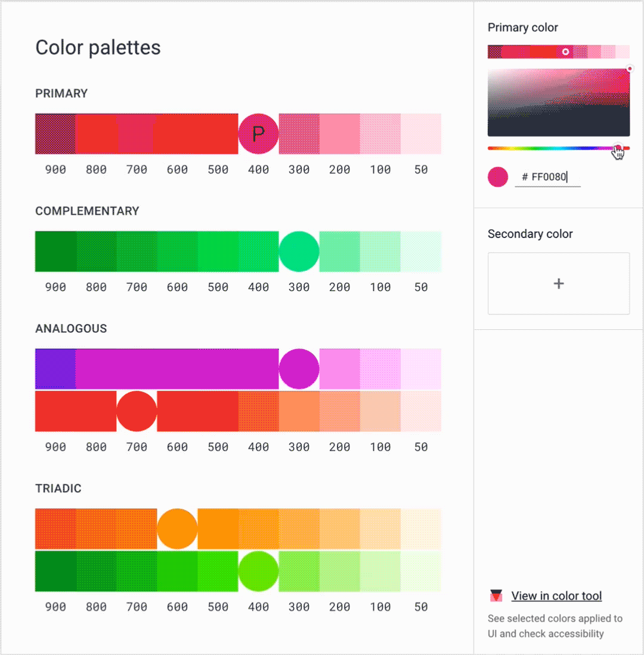Select the Primary 300 dusty rose swatch
The image size is (644, 655).
[x=299, y=134]
